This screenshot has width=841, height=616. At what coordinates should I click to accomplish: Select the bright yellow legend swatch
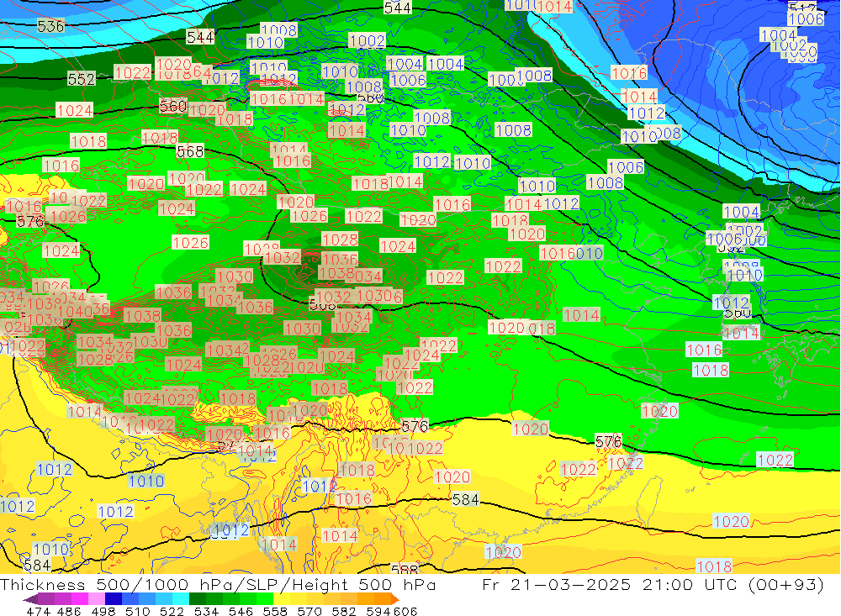pos(282,599)
